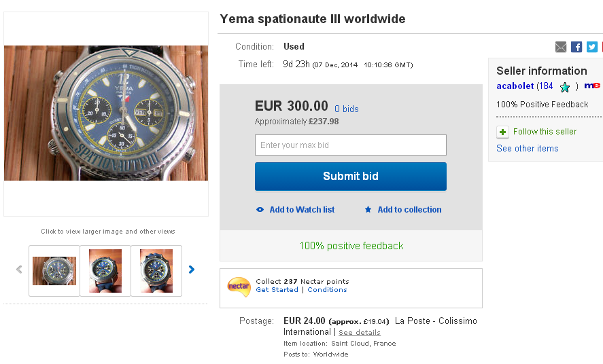Select the third watch thumbnail
Screen dimensions: 603x364
pyautogui.click(x=156, y=271)
